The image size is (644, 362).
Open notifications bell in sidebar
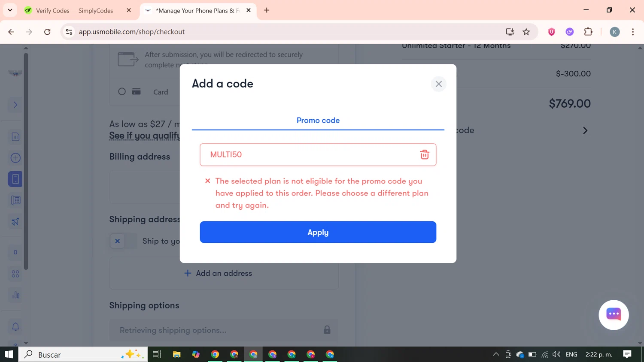coord(15,327)
